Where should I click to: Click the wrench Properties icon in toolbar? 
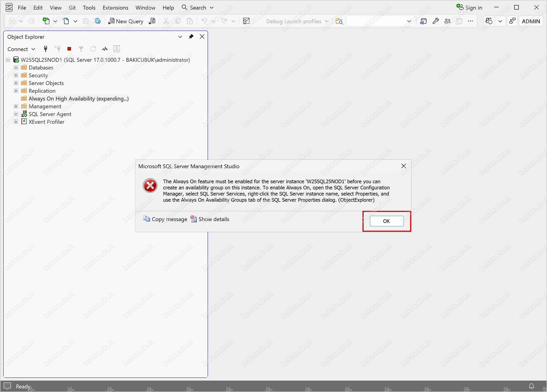tap(436, 21)
